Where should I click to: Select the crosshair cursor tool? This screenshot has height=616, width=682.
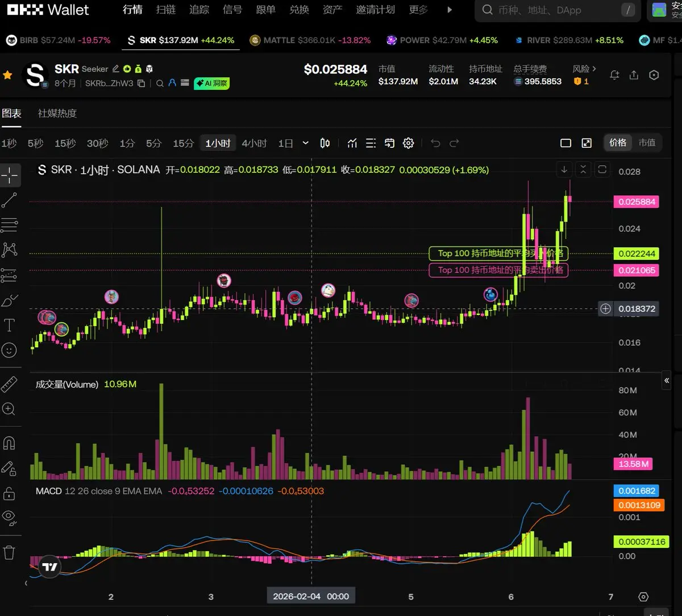tap(9, 176)
